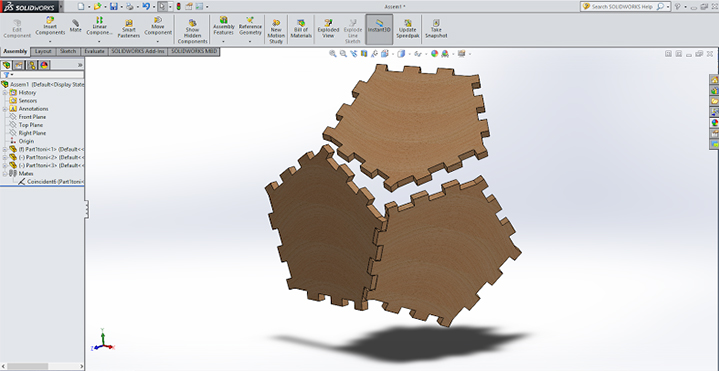
Task: Click Bill of Materials tool
Action: pos(301,28)
